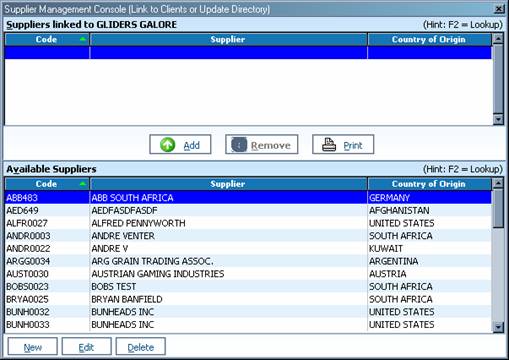509x360 pixels.
Task: Click the Edit supplier button
Action: pos(86,347)
